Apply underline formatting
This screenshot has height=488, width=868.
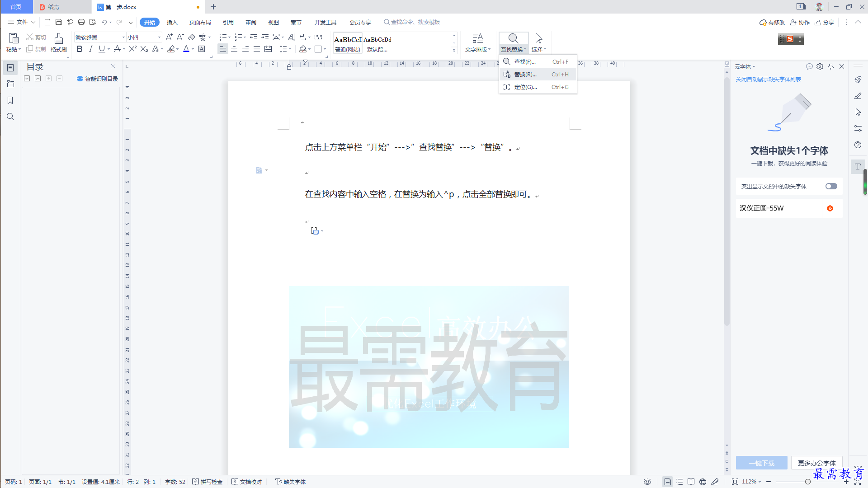tap(102, 49)
